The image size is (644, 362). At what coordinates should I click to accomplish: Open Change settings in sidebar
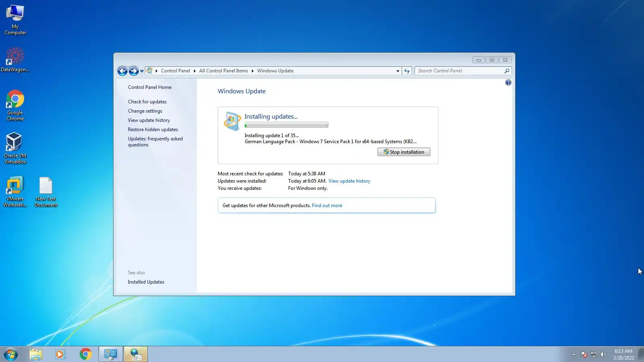point(145,111)
